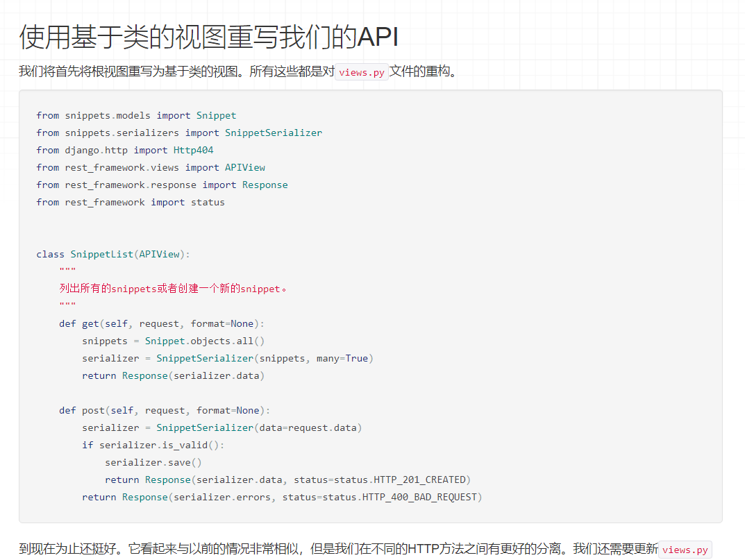Click line 'from rest_framework import status'
Viewport: 745px width, 560px height.
(x=131, y=202)
